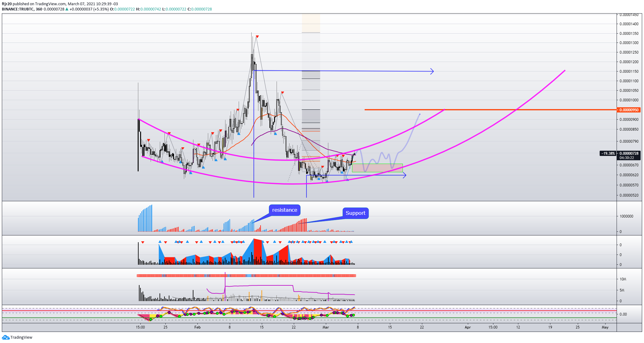644x343 pixels.
Task: Click the close value C:0.00000728
Action: pos(200,9)
